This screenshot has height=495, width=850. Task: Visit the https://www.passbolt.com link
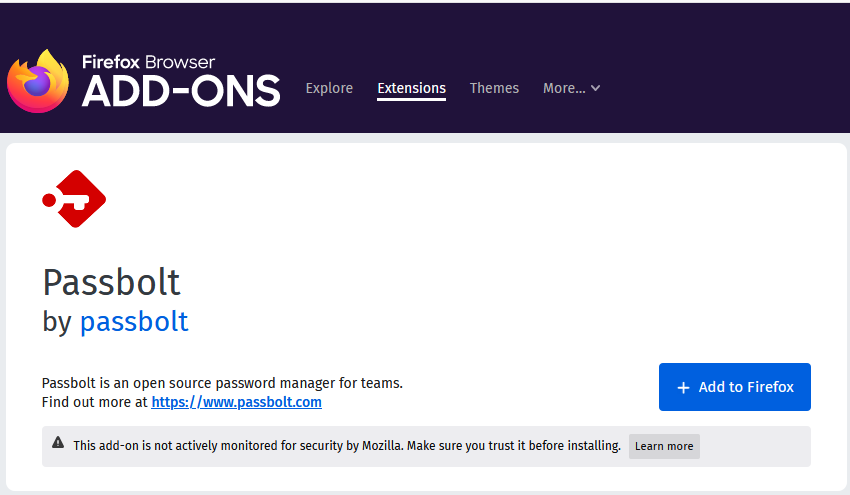click(236, 402)
